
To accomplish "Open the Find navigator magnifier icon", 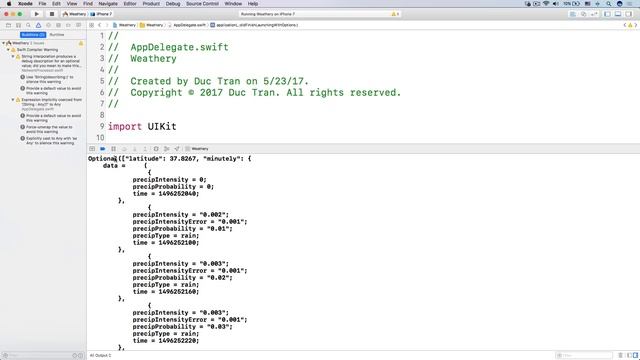I will point(28,25).
